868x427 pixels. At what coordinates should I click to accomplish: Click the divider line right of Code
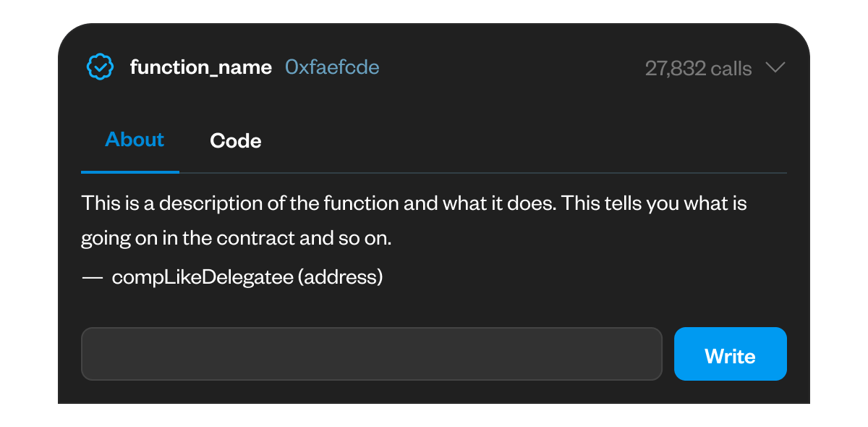(506, 173)
